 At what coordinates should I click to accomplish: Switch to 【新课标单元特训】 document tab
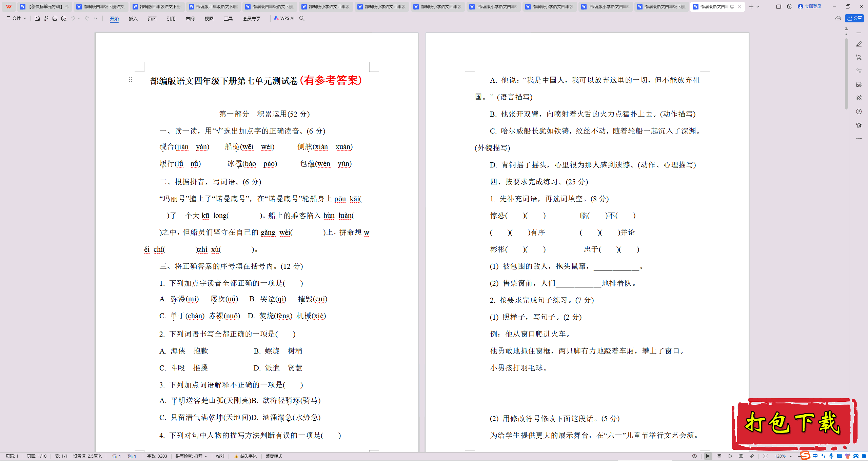click(x=44, y=7)
